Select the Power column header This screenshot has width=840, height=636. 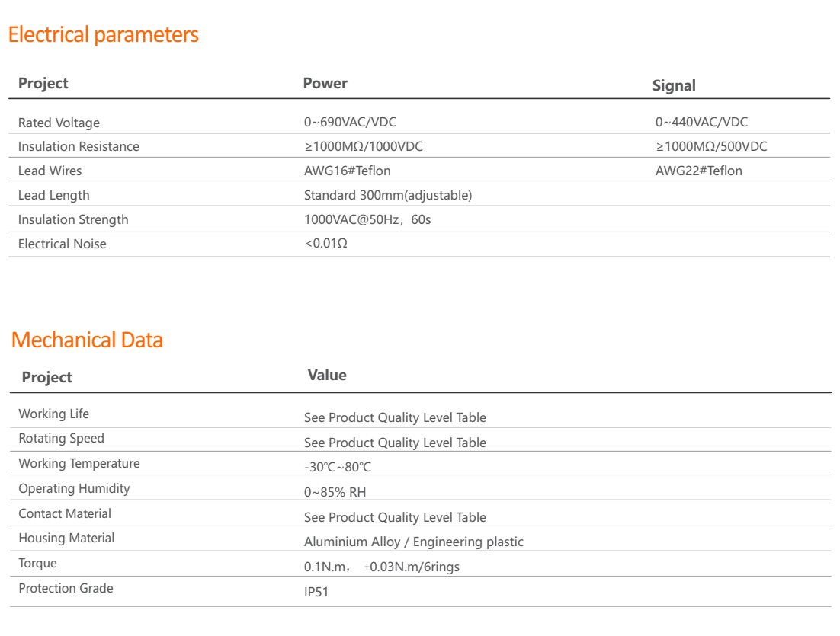click(325, 84)
